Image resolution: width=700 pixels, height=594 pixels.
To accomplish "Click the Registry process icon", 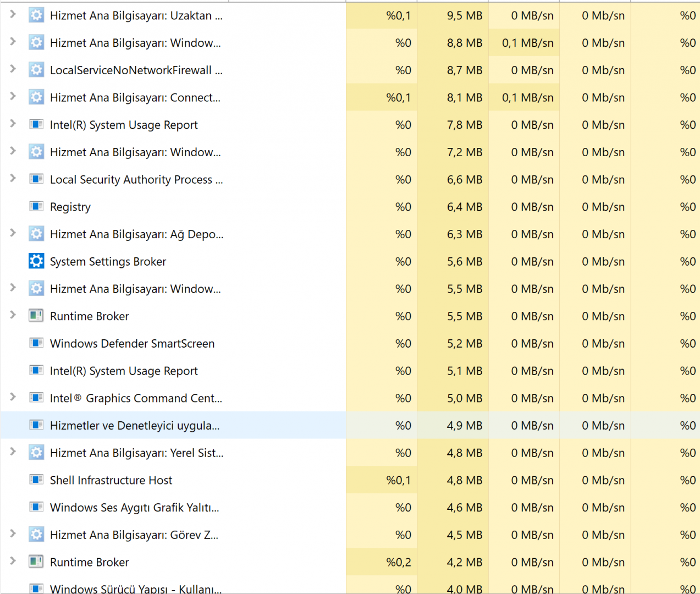I will click(x=36, y=206).
